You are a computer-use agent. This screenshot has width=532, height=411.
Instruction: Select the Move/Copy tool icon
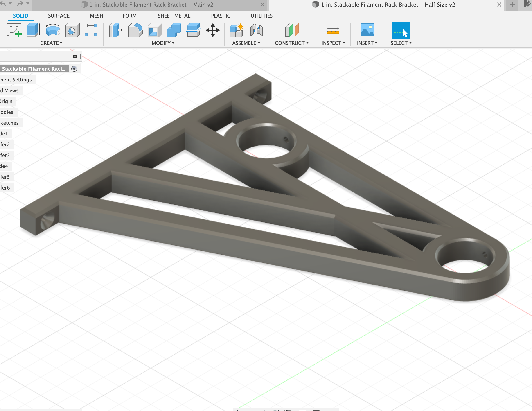(213, 30)
